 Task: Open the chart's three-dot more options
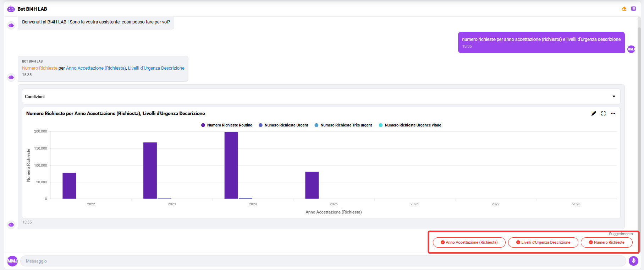click(x=613, y=113)
